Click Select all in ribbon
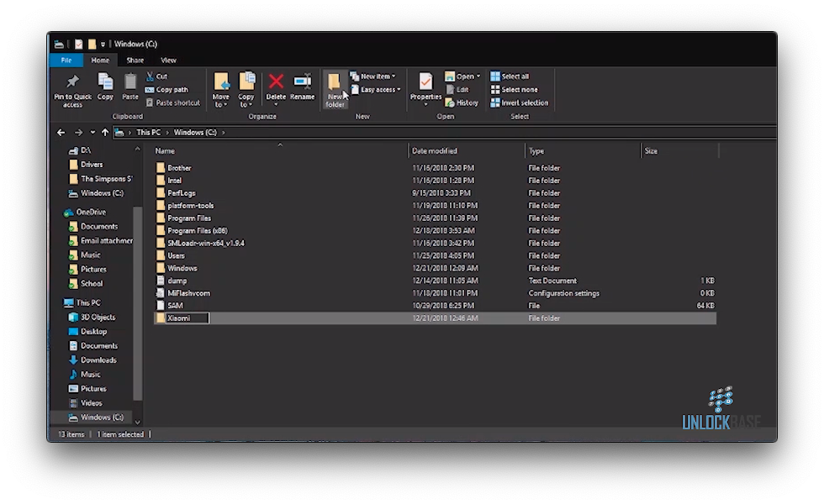The image size is (824, 504). (x=510, y=76)
